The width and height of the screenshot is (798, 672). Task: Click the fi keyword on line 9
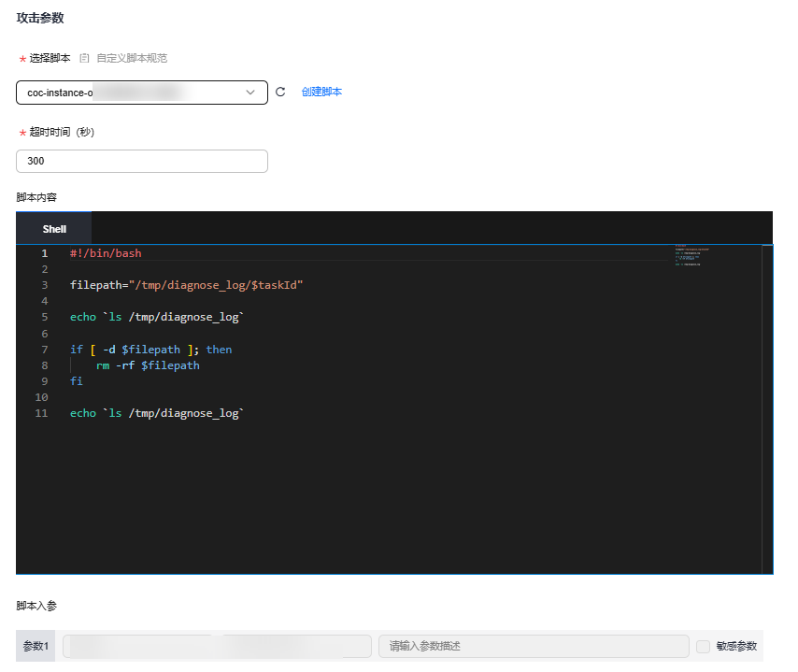click(x=77, y=381)
